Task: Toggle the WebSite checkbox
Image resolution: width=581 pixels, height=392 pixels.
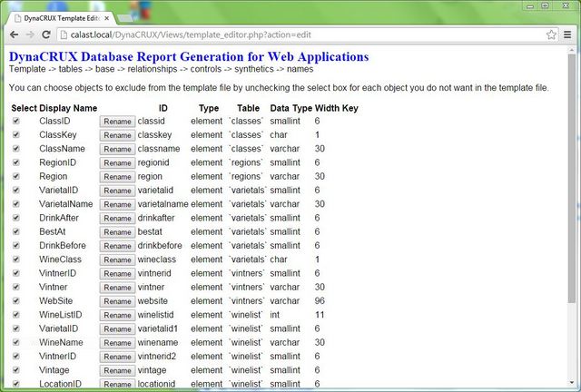Action: (16, 300)
